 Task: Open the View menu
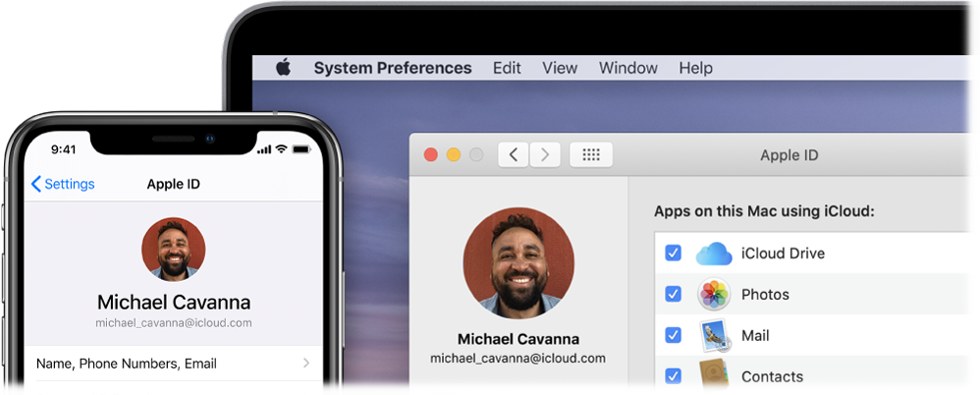(560, 68)
